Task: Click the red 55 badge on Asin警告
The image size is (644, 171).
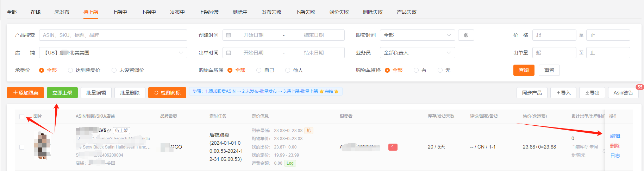Action: click(639, 87)
